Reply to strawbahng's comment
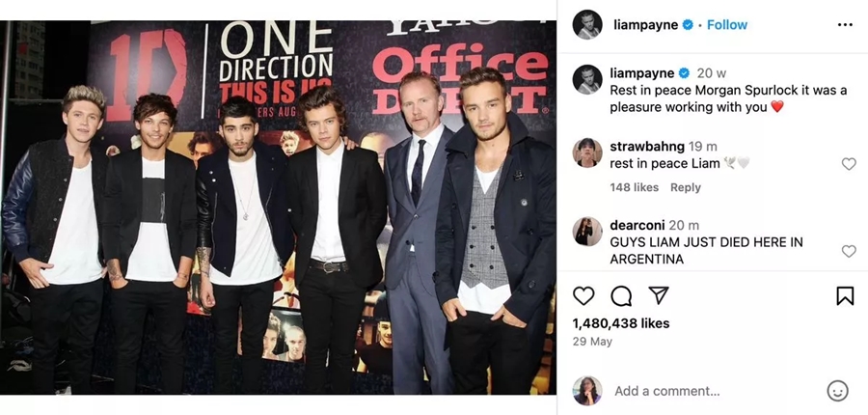 (x=686, y=188)
